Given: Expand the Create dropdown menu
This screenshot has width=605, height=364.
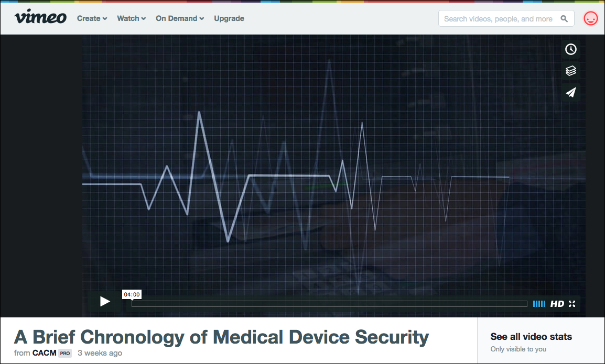Looking at the screenshot, I should click(x=92, y=18).
